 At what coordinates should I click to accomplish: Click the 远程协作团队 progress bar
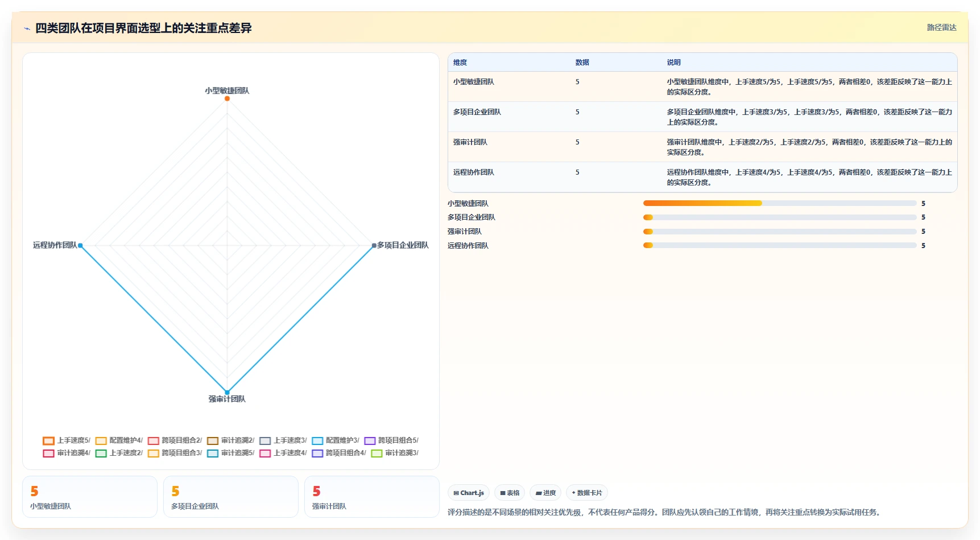point(780,246)
